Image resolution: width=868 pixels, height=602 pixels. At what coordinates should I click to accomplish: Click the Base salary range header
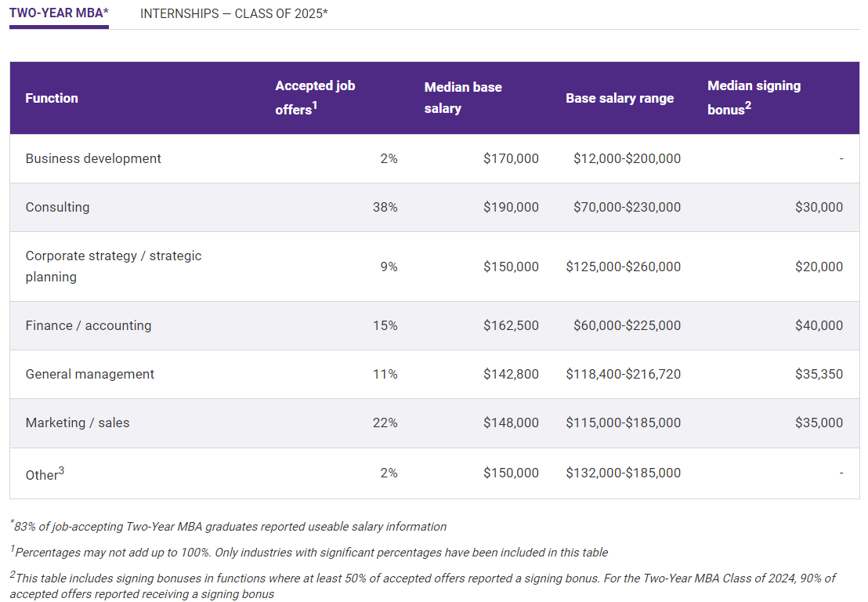click(x=620, y=98)
